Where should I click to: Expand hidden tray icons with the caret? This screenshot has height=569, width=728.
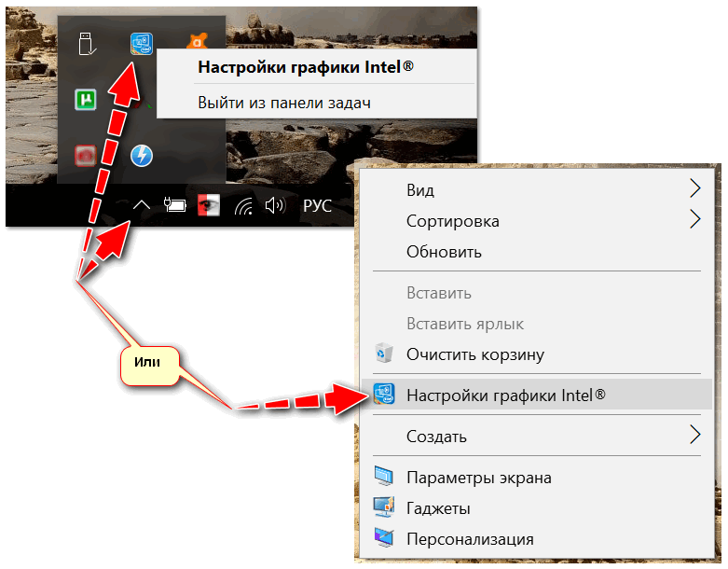tap(142, 205)
